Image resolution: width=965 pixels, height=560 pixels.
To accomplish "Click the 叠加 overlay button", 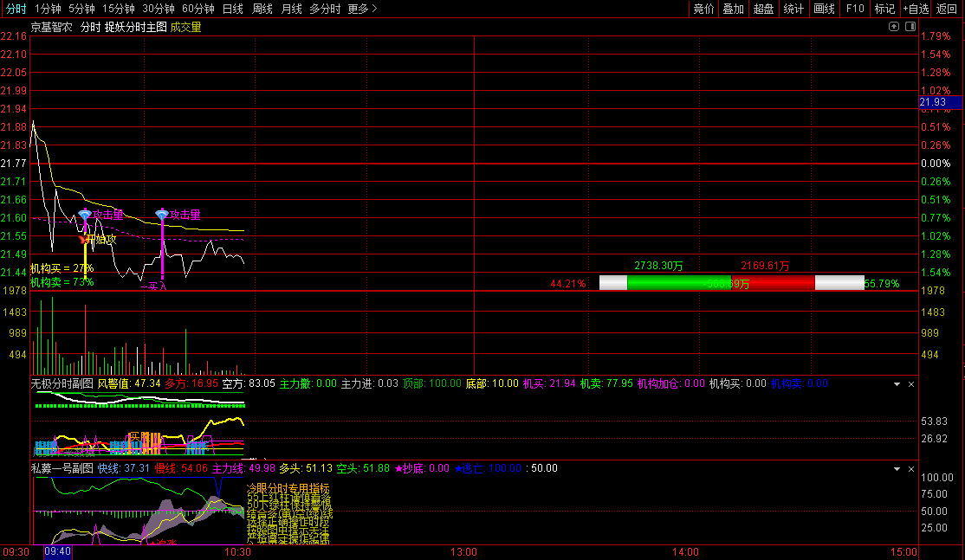I will coord(733,9).
